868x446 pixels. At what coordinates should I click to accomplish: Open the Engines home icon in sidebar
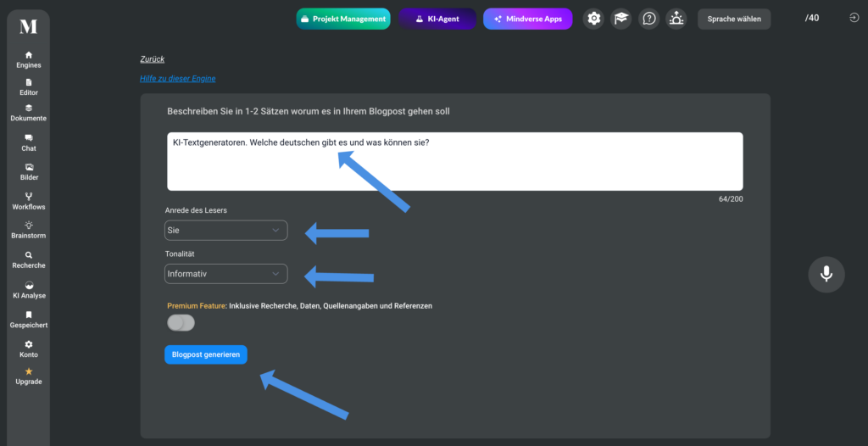point(29,59)
